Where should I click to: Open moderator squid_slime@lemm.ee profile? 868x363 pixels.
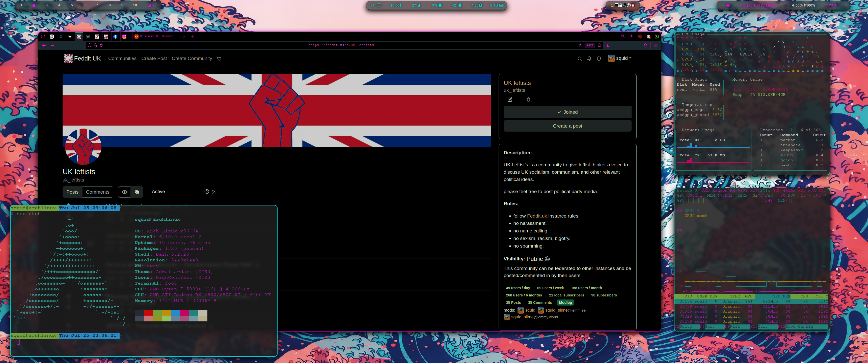[x=562, y=311]
